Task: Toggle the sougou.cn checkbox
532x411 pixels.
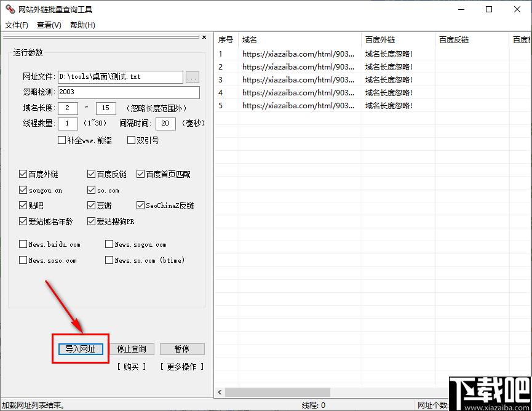Action: (23, 190)
